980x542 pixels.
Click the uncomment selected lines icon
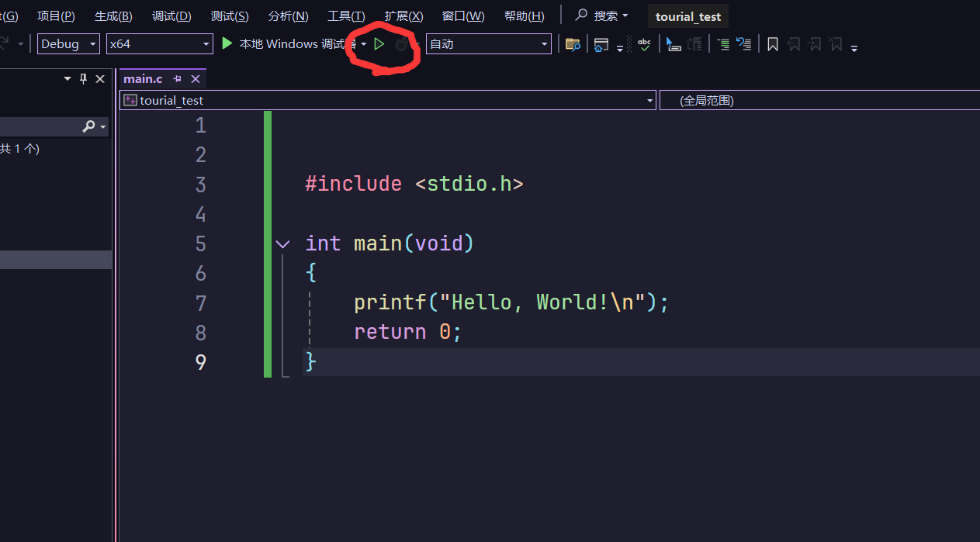[x=743, y=44]
